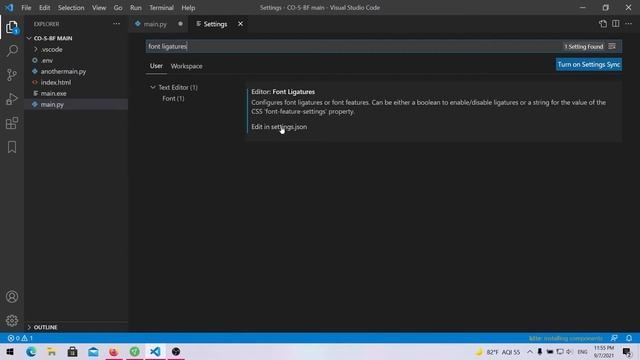The height and width of the screenshot is (360, 640).
Task: Select main.py in Explorer
Action: click(x=52, y=104)
